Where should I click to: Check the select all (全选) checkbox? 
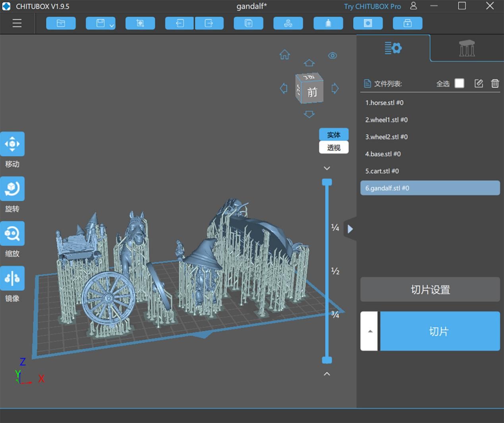coord(459,83)
